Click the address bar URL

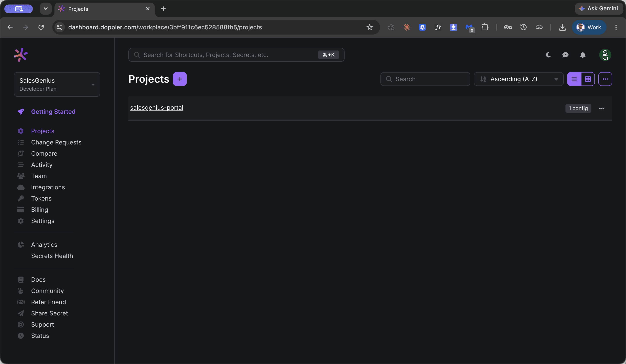[165, 27]
